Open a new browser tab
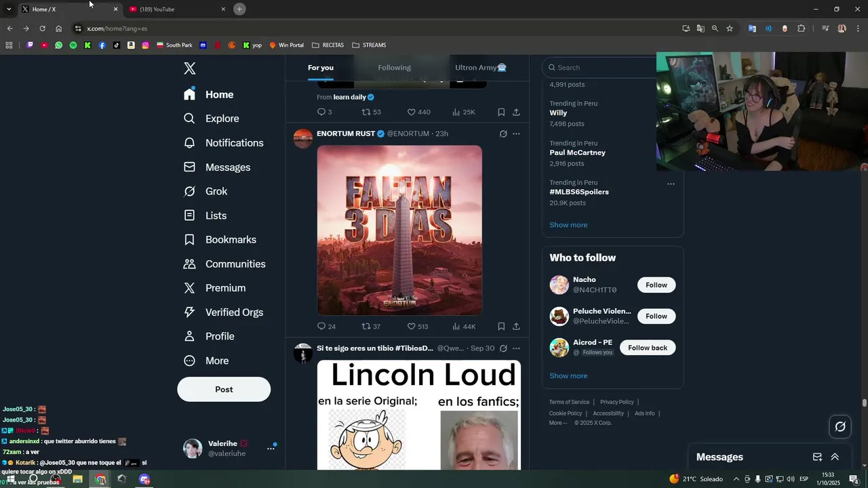868x488 pixels. coord(239,9)
